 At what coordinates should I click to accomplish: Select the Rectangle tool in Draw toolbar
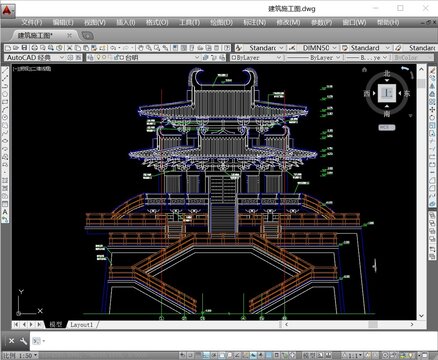(x=5, y=102)
